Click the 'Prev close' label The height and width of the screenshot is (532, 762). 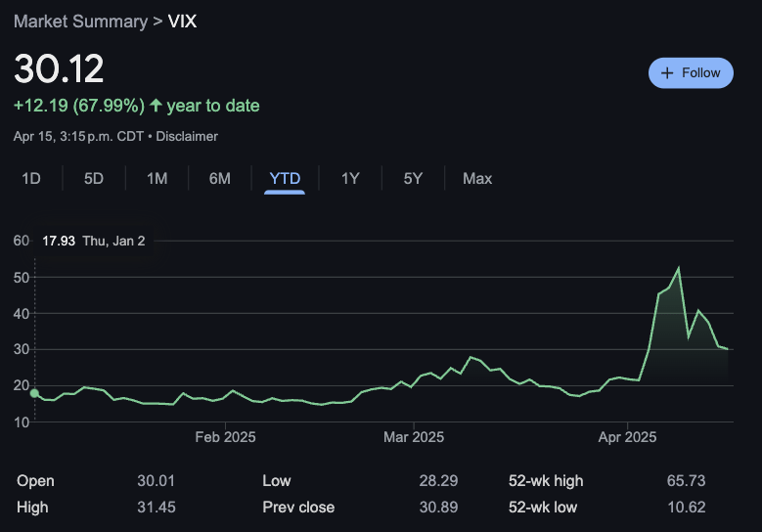298,508
